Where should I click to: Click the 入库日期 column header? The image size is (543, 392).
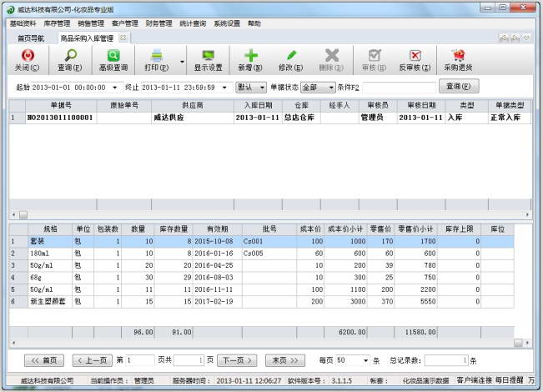coord(259,105)
